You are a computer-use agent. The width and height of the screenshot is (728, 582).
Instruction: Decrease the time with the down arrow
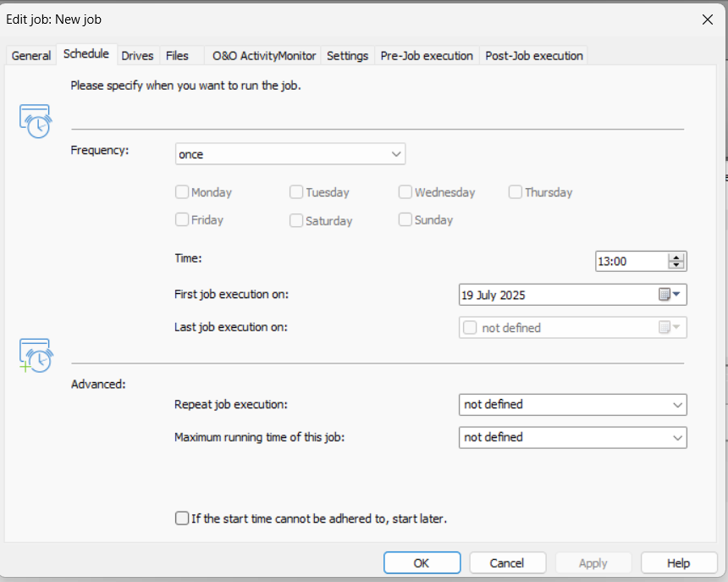[676, 265]
